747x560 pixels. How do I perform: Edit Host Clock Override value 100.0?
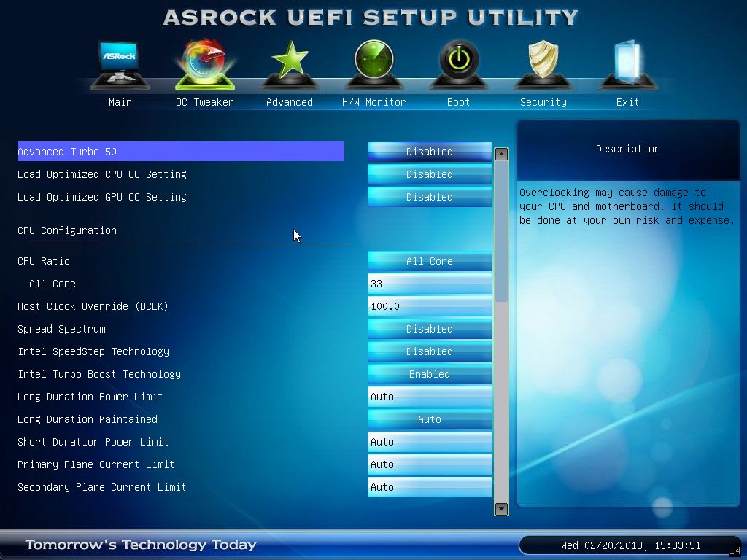pos(429,306)
